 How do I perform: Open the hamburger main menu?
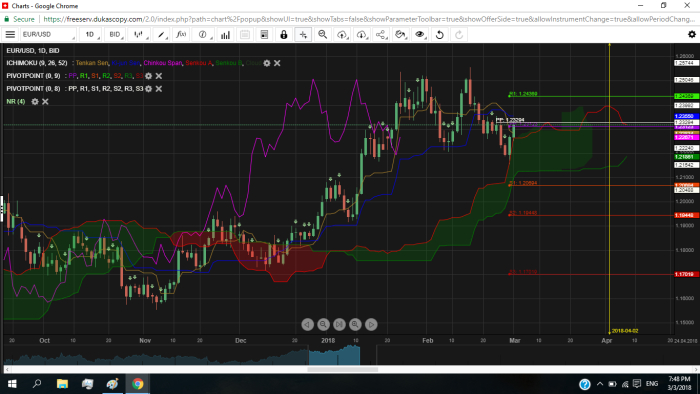[10, 34]
